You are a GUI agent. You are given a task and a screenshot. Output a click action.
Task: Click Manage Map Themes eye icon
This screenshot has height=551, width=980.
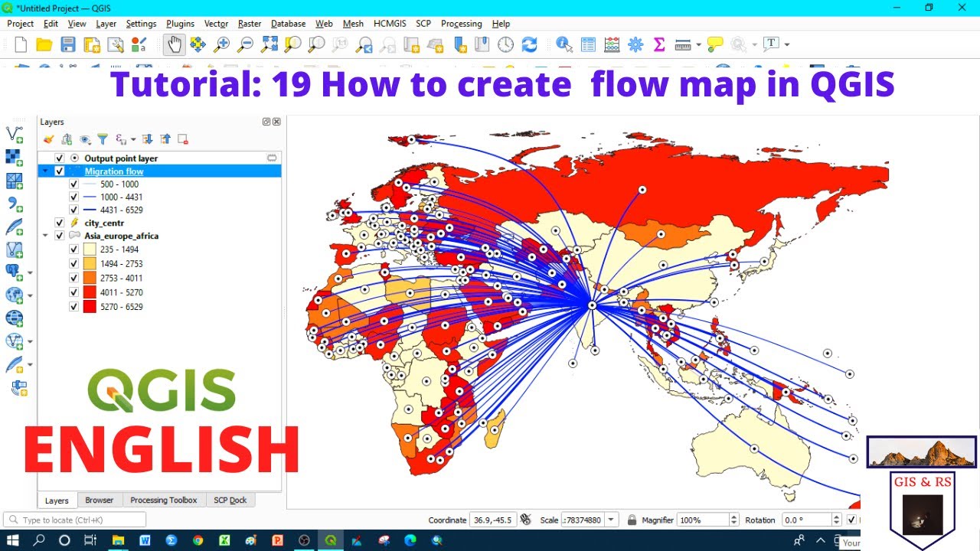(85, 139)
